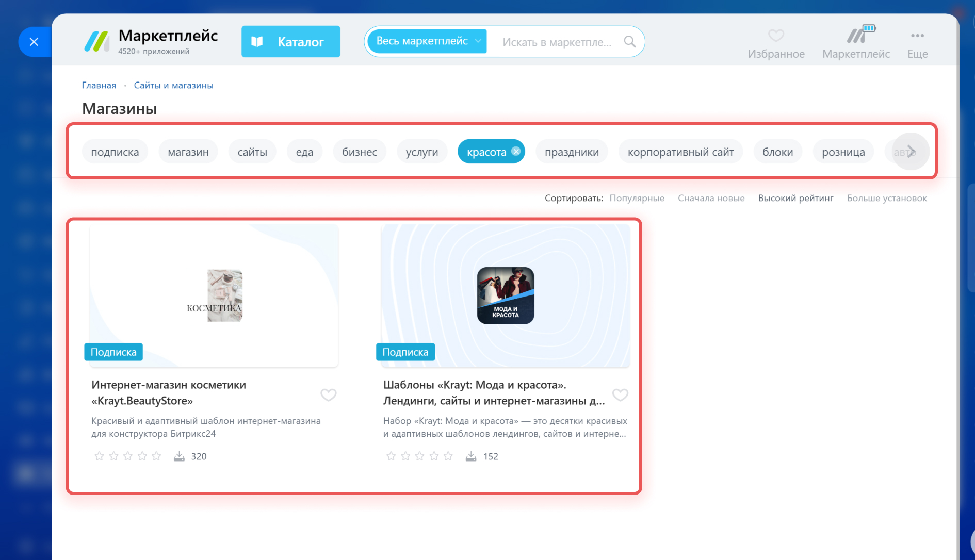Click the star rating of Мода и красота
Image resolution: width=975 pixels, height=560 pixels.
click(x=419, y=456)
